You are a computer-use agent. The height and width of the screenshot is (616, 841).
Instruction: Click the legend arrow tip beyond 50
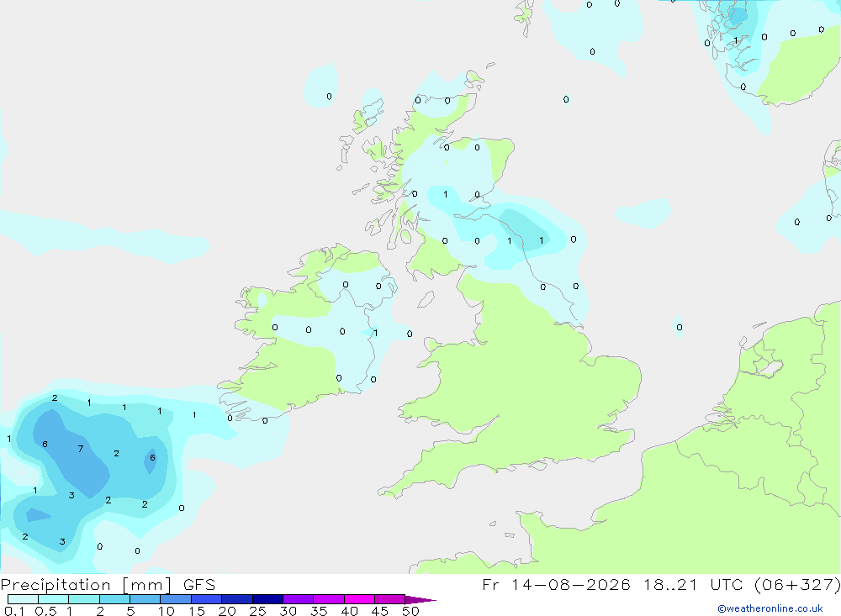point(420,599)
